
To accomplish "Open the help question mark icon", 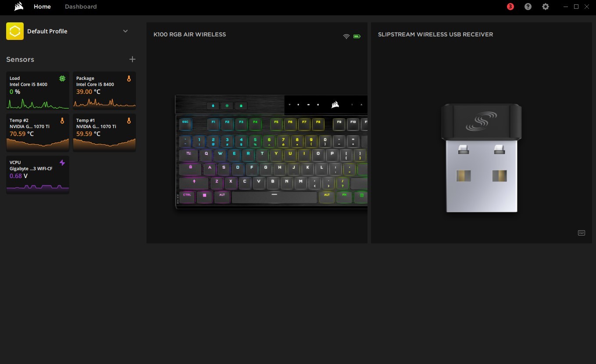I will tap(528, 7).
